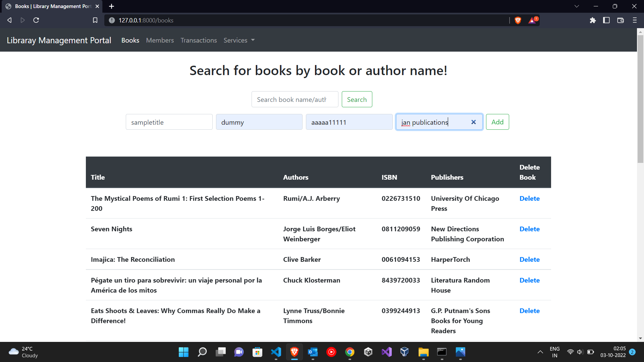
Task: Expand hidden system tray icons
Action: point(540,352)
